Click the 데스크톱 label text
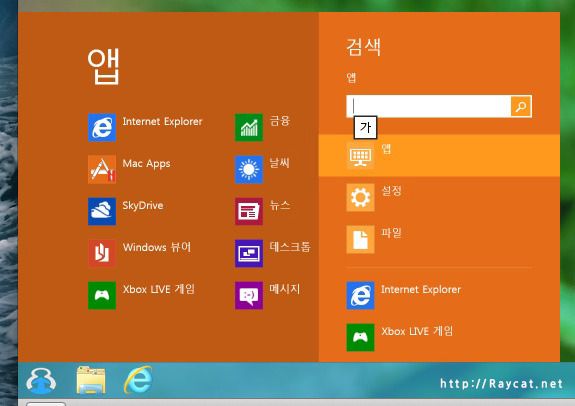Image resolution: width=575 pixels, height=406 pixels. (290, 247)
